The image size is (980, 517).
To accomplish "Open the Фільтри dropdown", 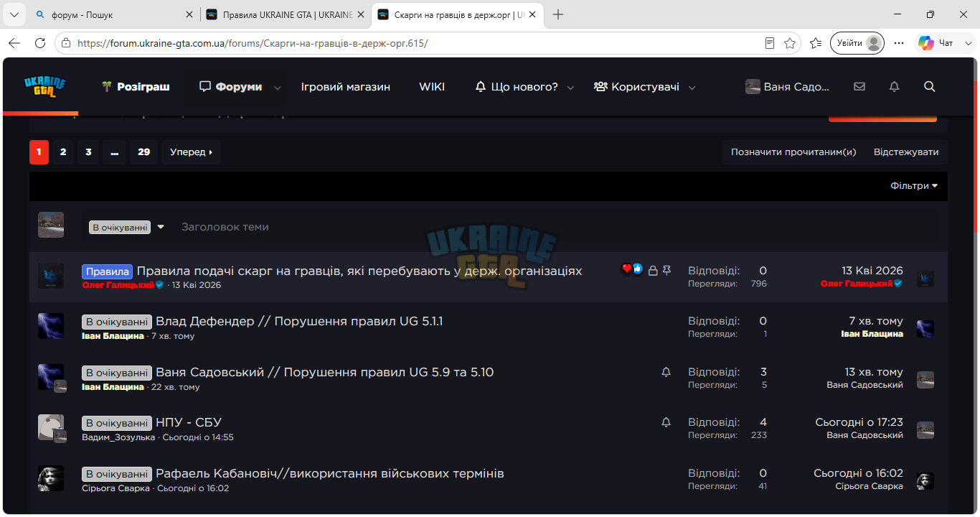I will click(914, 186).
